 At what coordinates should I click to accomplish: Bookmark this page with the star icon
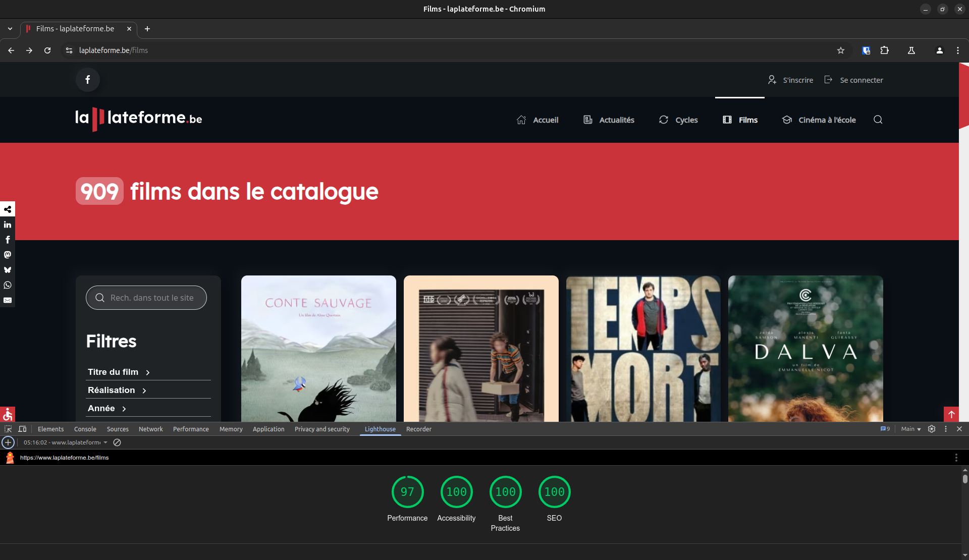tap(841, 50)
